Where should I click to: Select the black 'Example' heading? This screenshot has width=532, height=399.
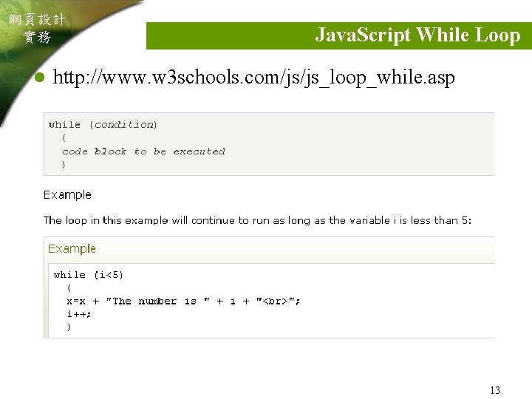click(x=67, y=195)
